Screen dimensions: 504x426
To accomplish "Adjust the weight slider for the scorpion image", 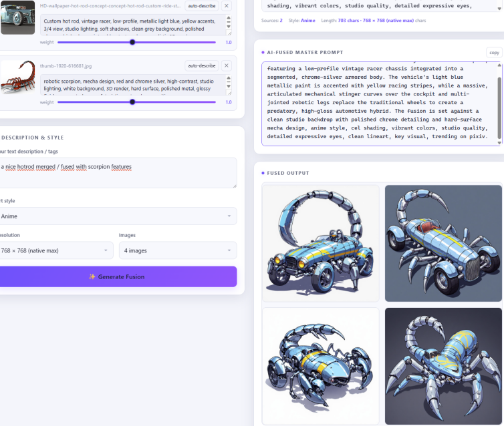I will [x=136, y=102].
